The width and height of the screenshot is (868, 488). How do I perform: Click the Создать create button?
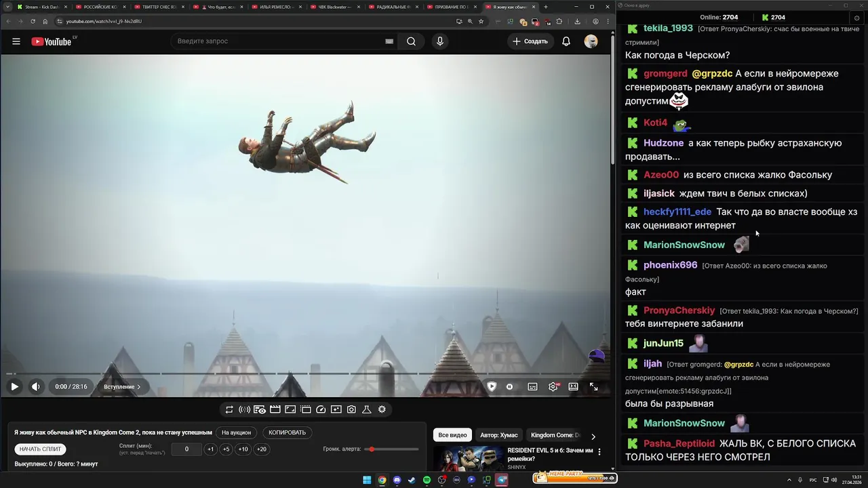point(530,41)
